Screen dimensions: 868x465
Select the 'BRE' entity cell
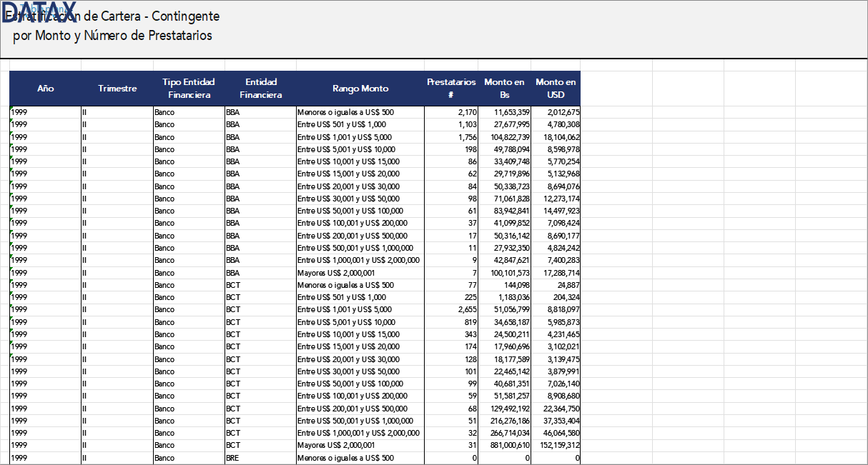pyautogui.click(x=232, y=458)
